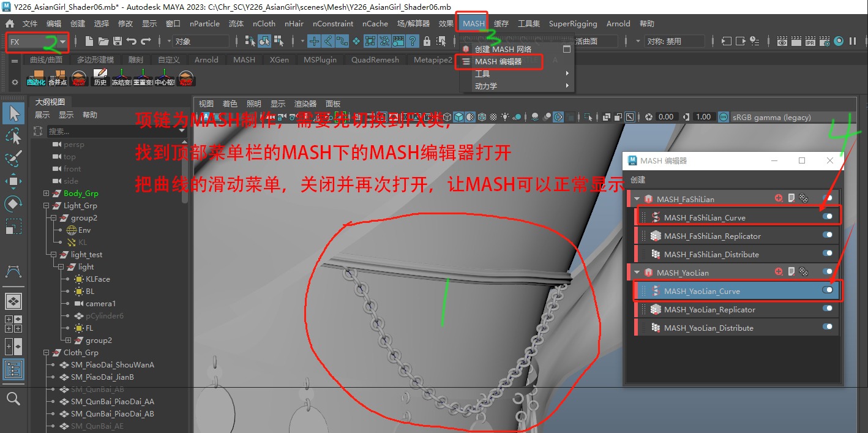The image size is (868, 433).
Task: Expand the Body_Grp node in Outliner
Action: [x=46, y=194]
